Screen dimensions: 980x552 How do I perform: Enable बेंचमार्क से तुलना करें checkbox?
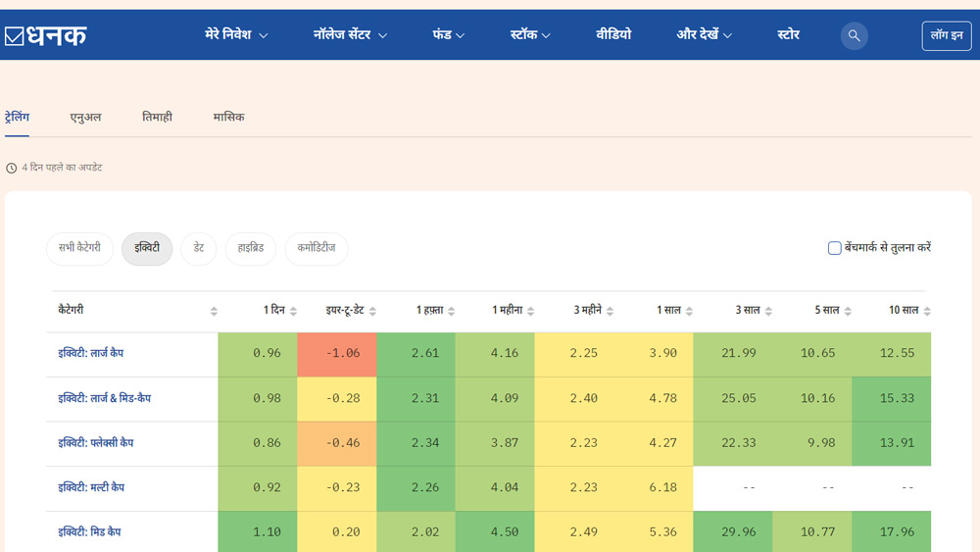pos(835,248)
